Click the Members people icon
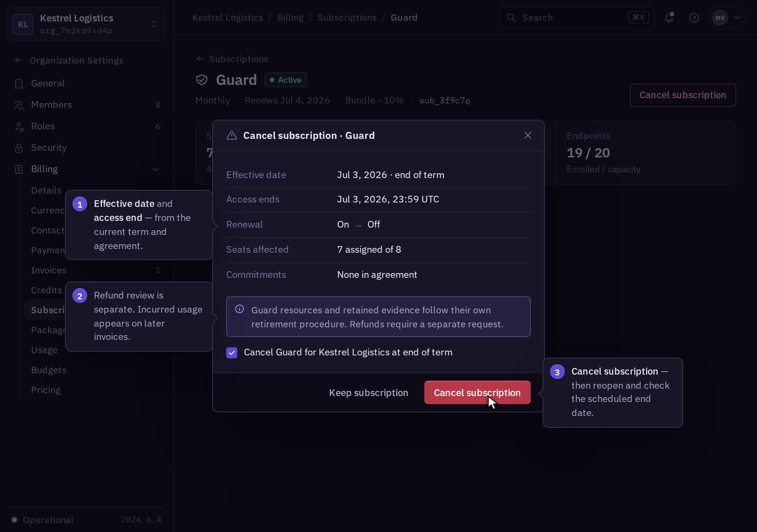 click(x=19, y=105)
